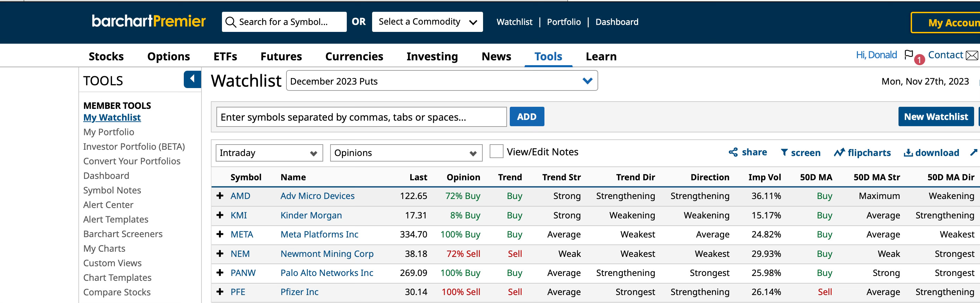
Task: Sort by the Imp Vol column header
Action: 764,177
